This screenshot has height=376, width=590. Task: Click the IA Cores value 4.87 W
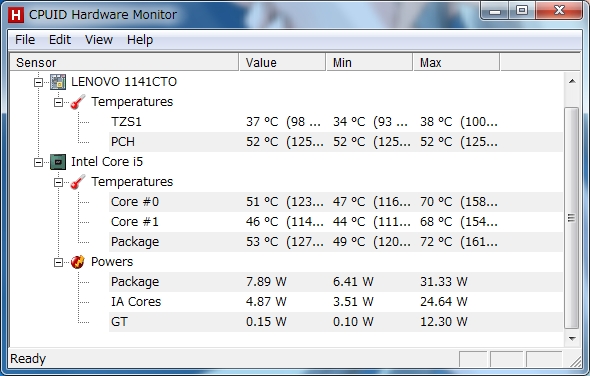coord(266,302)
